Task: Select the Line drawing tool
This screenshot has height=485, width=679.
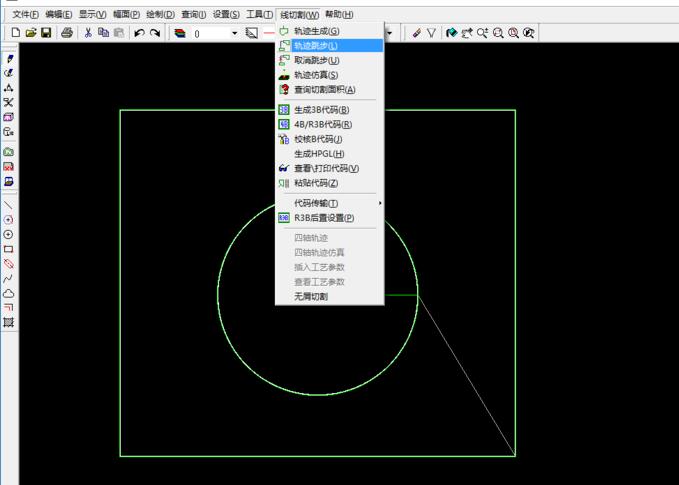Action: click(x=9, y=204)
